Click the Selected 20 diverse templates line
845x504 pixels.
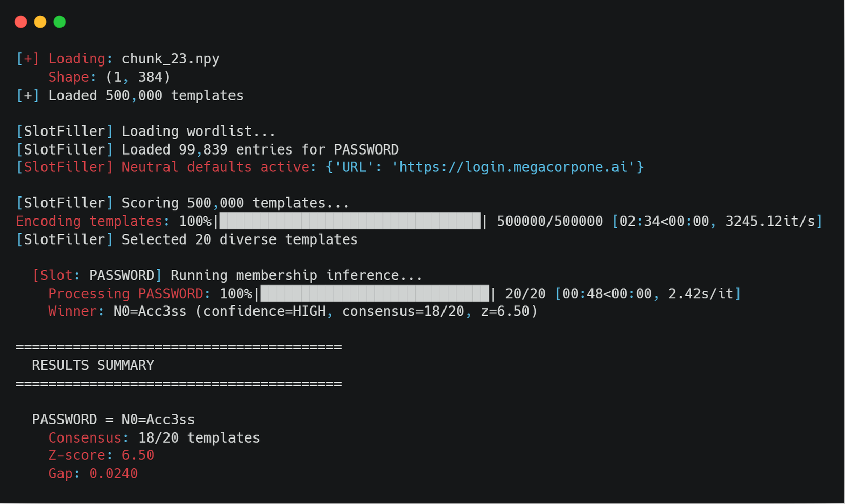[187, 239]
